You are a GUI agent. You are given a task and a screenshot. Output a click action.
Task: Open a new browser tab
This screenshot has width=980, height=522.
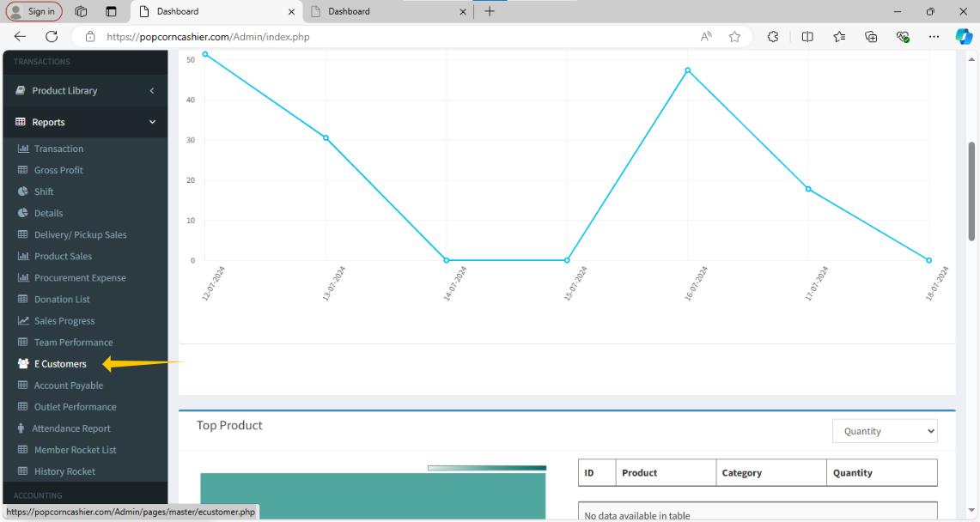[490, 11]
